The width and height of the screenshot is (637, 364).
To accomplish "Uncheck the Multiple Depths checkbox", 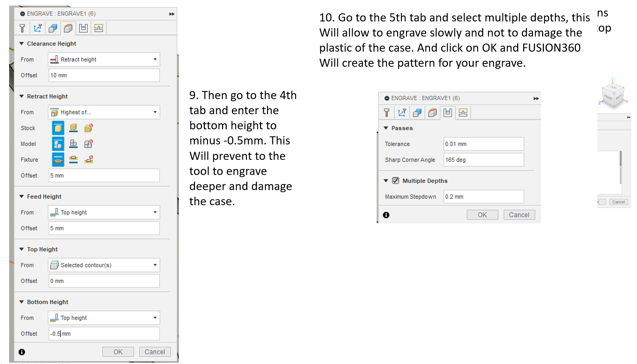I will (396, 181).
